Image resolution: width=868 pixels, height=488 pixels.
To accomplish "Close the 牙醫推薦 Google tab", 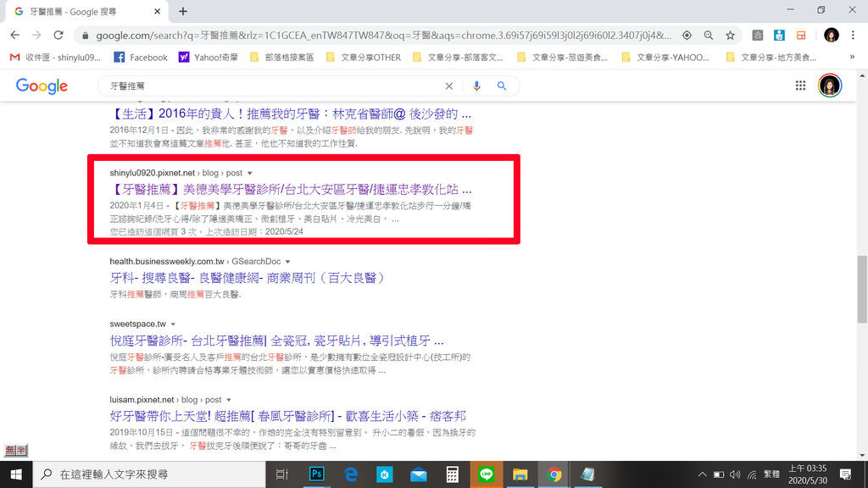I will [157, 11].
